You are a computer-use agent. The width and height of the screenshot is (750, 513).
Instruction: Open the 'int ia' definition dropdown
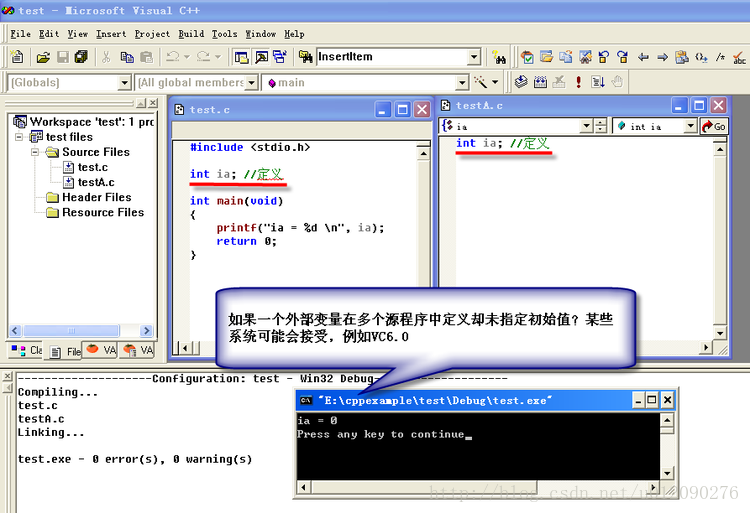(690, 126)
